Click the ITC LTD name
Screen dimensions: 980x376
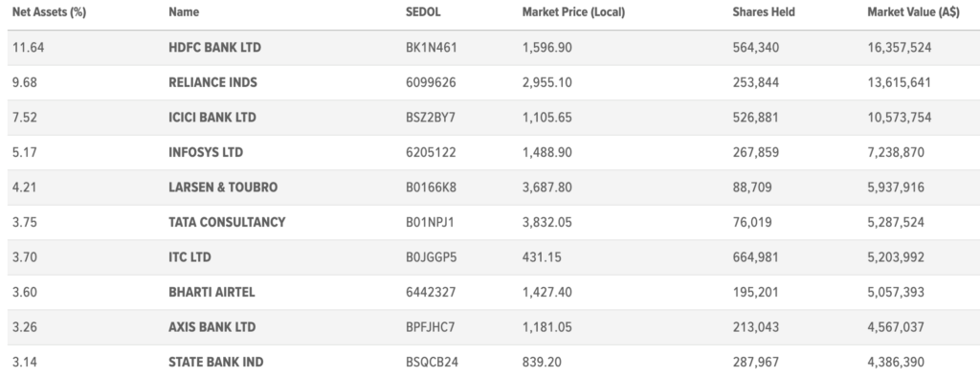[190, 257]
